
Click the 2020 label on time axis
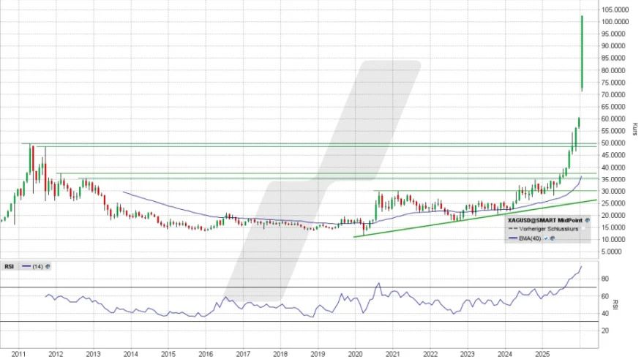click(x=354, y=353)
